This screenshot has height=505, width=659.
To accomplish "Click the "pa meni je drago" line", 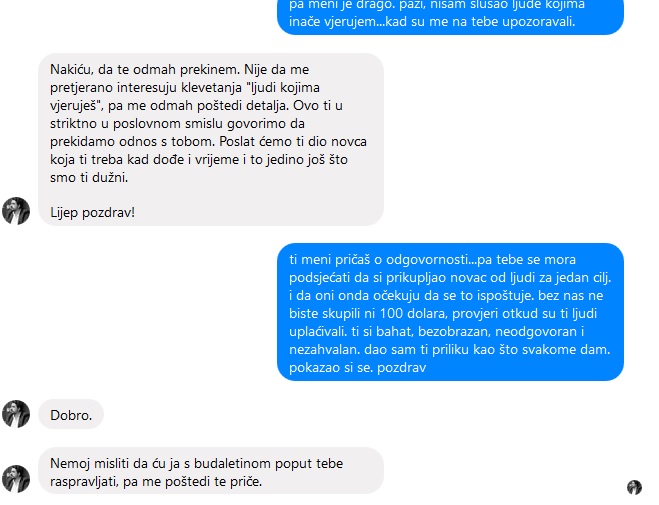I will pyautogui.click(x=437, y=4).
